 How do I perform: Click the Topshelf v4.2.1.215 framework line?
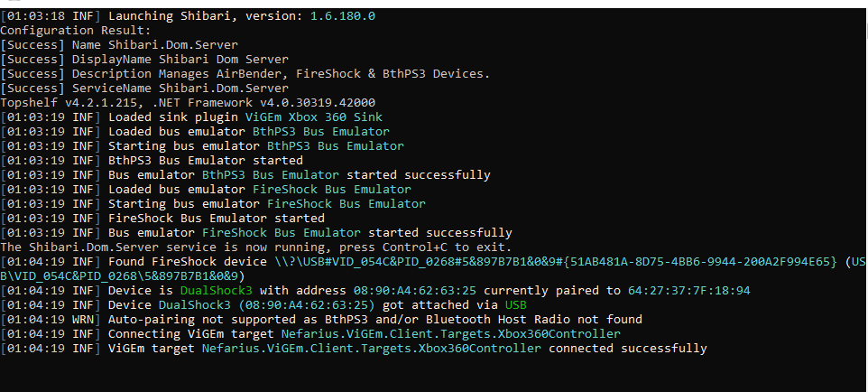click(188, 103)
